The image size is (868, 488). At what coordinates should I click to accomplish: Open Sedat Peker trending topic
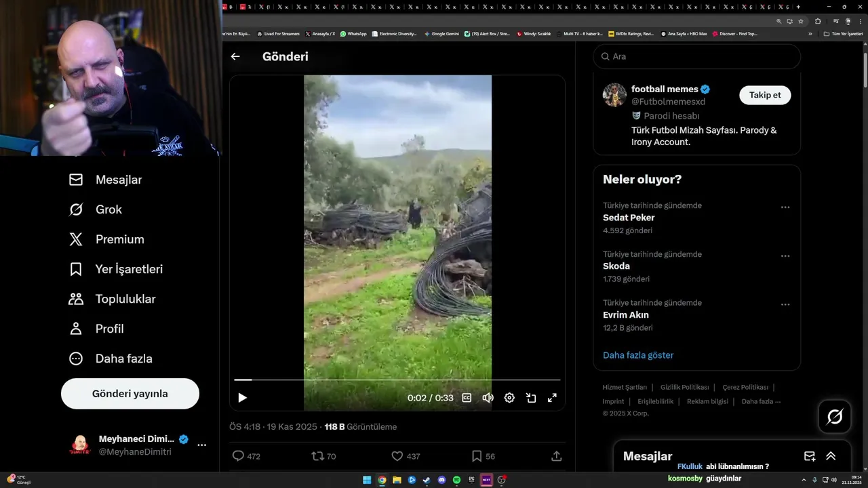pyautogui.click(x=629, y=218)
